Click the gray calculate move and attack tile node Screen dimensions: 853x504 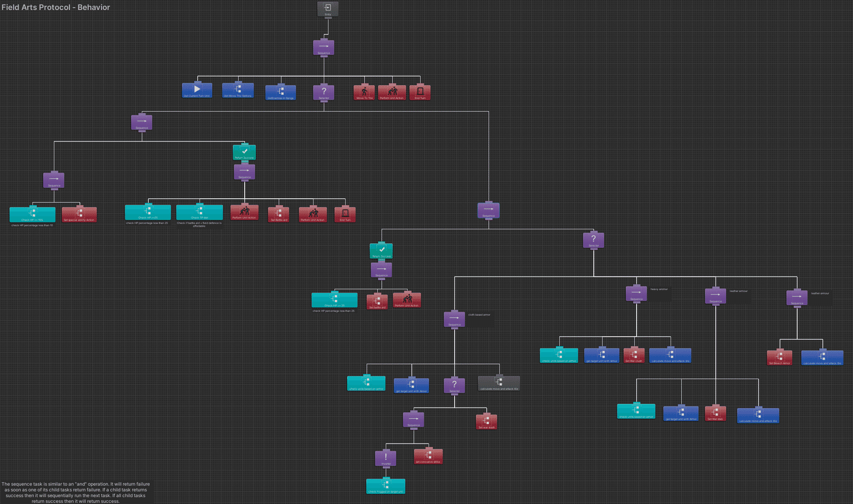(x=499, y=384)
